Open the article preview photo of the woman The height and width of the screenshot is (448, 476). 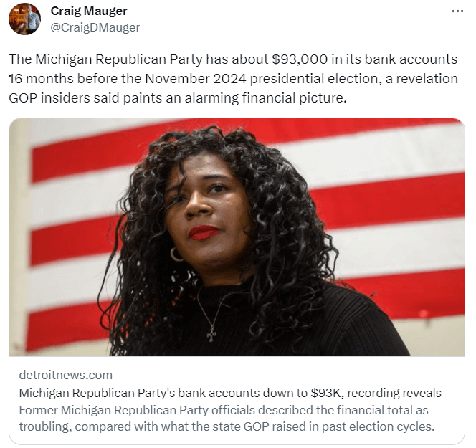coord(237,237)
